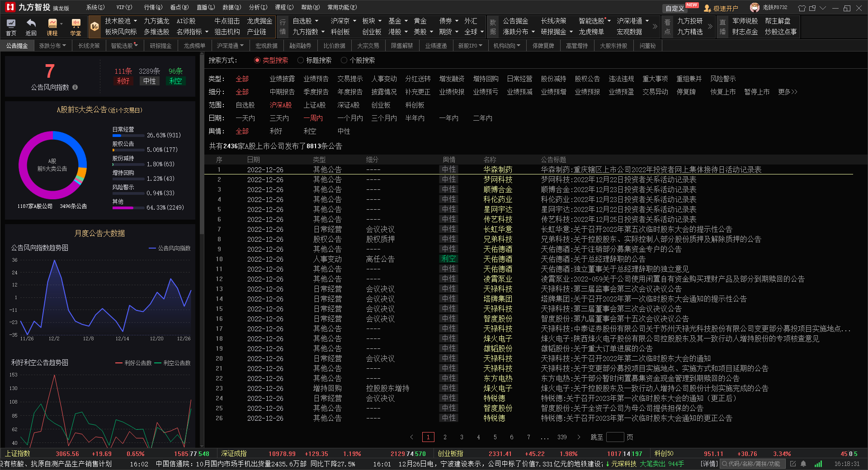Click the 中性 count badge
The image size is (868, 470).
(149, 81)
